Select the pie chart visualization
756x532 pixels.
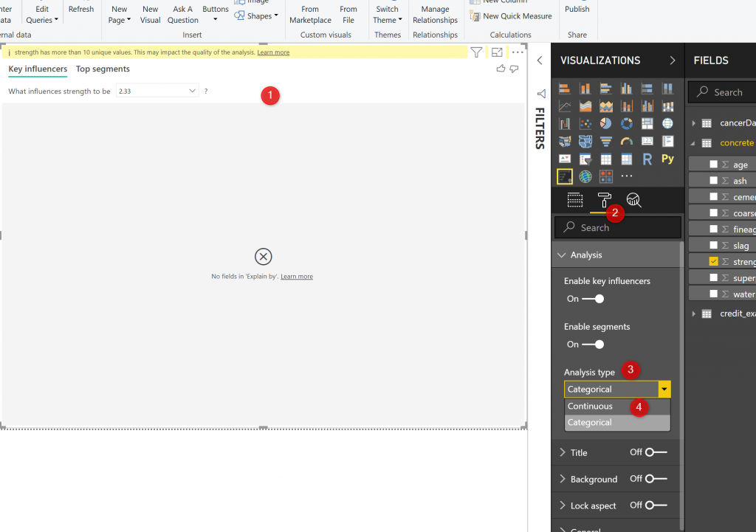coord(606,123)
